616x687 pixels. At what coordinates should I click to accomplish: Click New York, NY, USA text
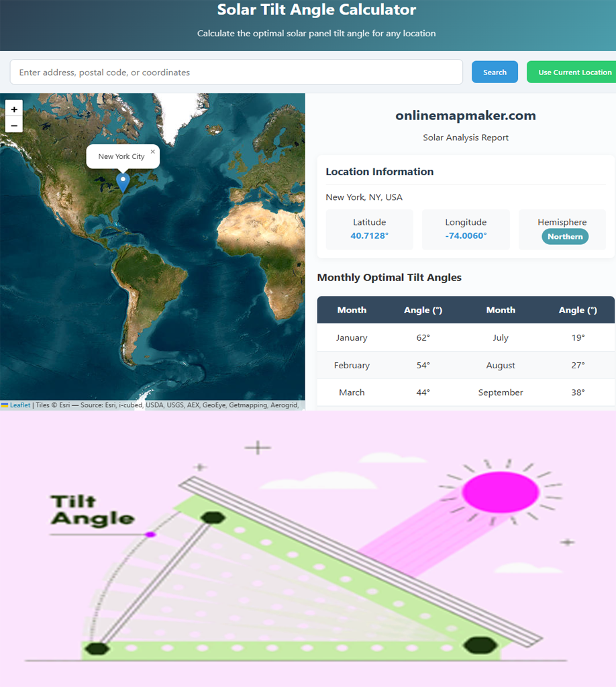coord(364,197)
